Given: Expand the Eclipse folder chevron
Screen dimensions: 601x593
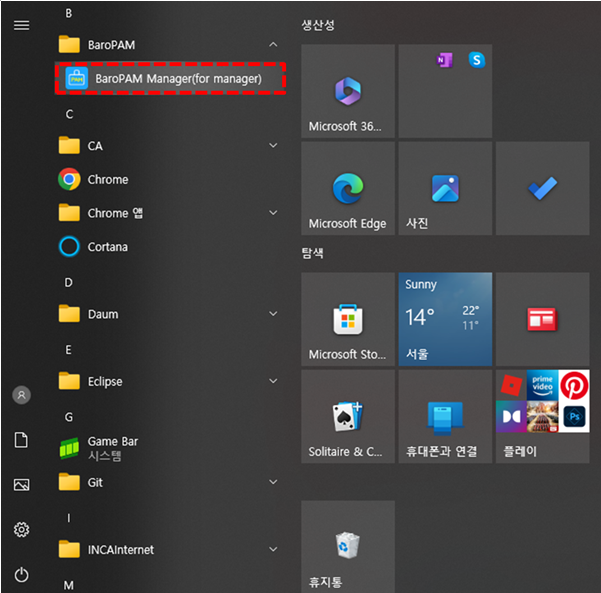Looking at the screenshot, I should (273, 381).
